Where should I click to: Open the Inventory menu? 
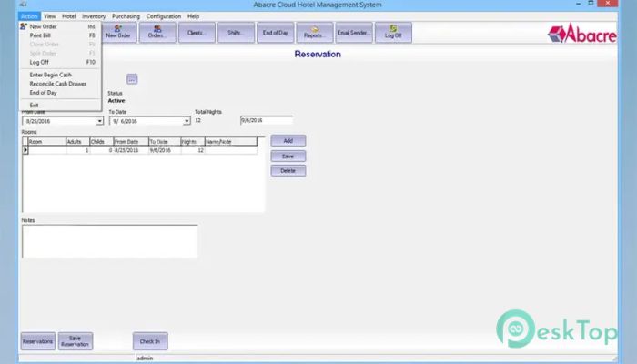click(x=94, y=16)
